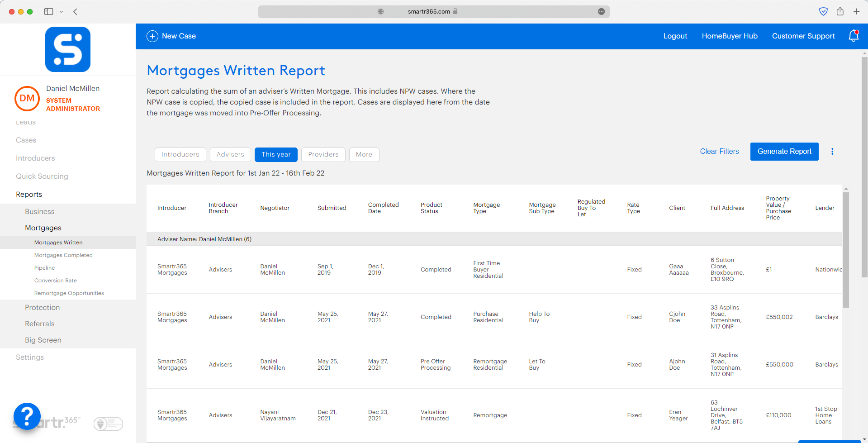Image resolution: width=868 pixels, height=443 pixels.
Task: Click the address bar more options icon
Action: pos(601,12)
